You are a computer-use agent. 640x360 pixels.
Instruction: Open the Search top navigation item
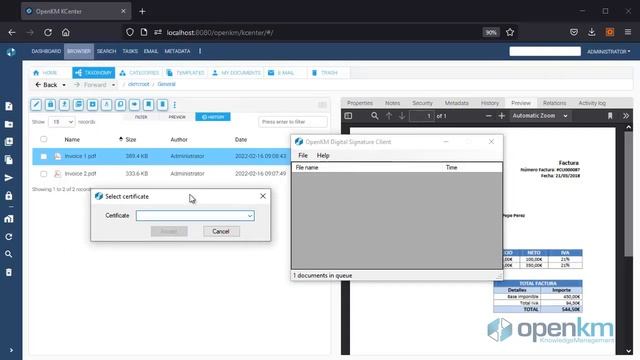click(107, 51)
